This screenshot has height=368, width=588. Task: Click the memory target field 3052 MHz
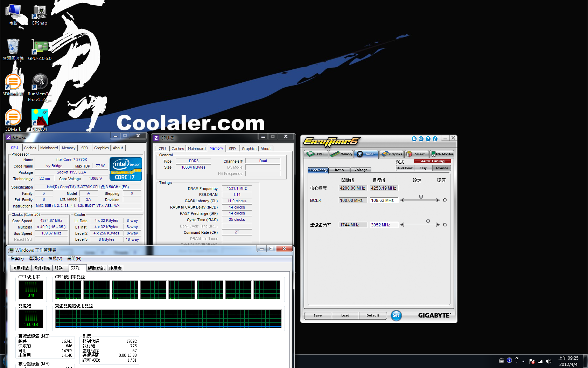click(384, 225)
